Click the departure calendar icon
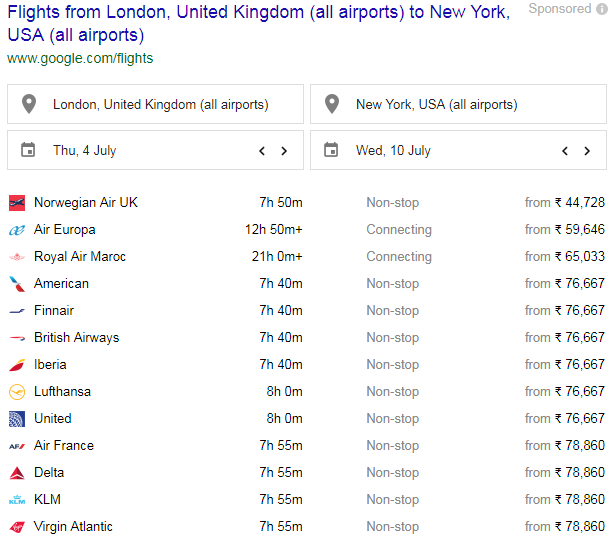 (28, 150)
